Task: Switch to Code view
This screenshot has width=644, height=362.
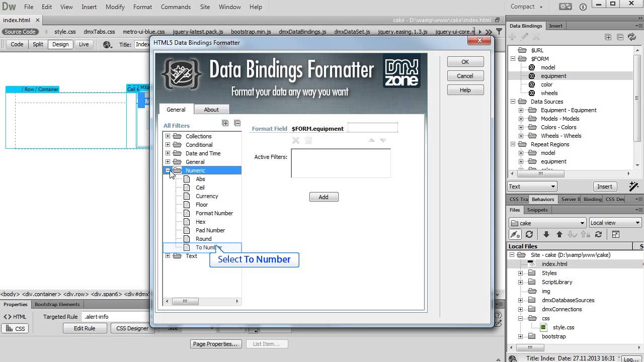Action: pyautogui.click(x=17, y=44)
